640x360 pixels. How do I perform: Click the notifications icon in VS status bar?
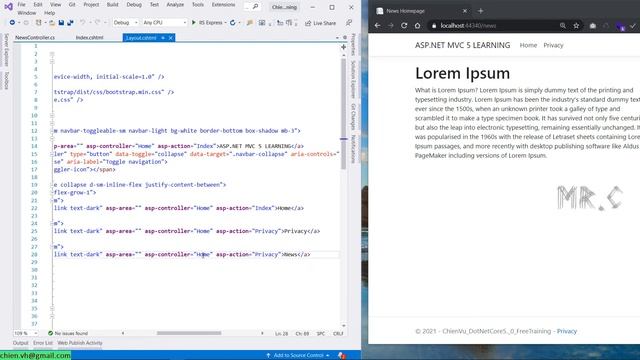342,356
